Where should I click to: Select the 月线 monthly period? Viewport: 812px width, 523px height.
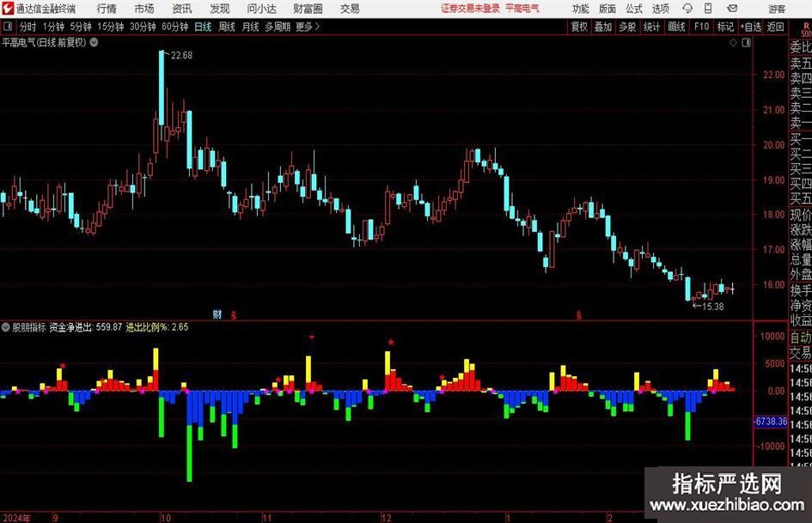251,27
